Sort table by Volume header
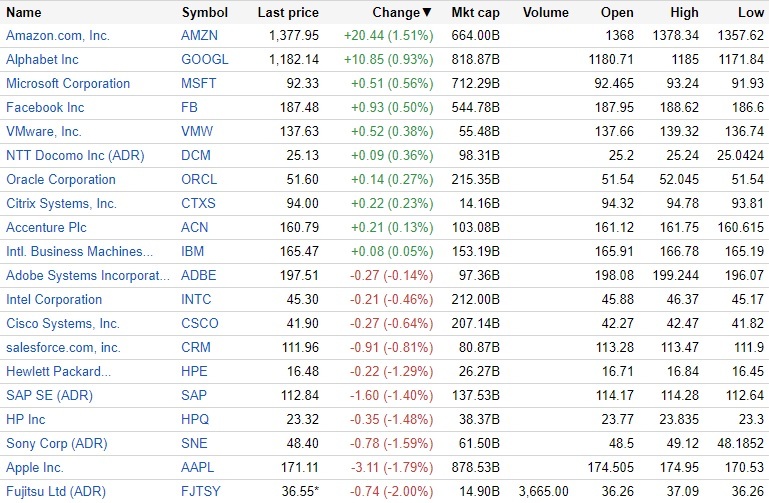Screen dimensions: 769x503 tap(547, 13)
